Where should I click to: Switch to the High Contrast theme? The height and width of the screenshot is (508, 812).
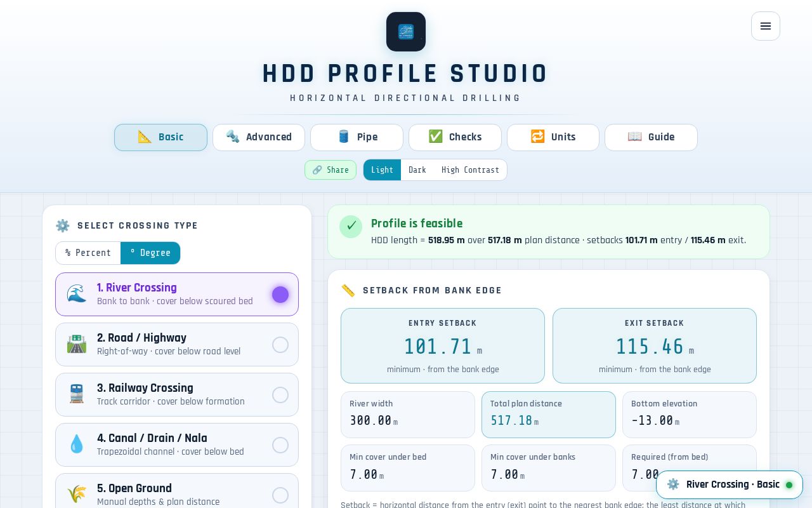coord(470,170)
